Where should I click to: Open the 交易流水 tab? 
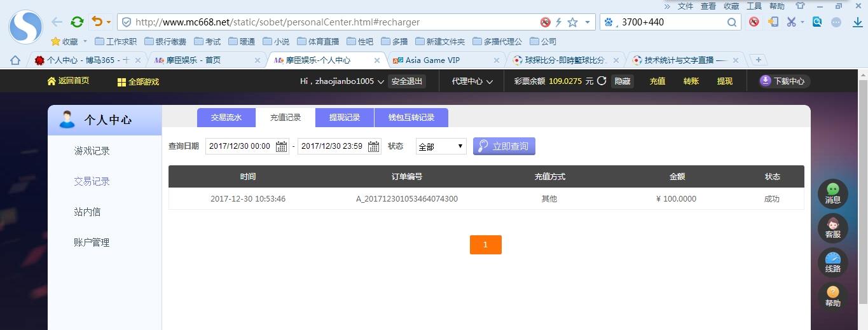point(226,118)
